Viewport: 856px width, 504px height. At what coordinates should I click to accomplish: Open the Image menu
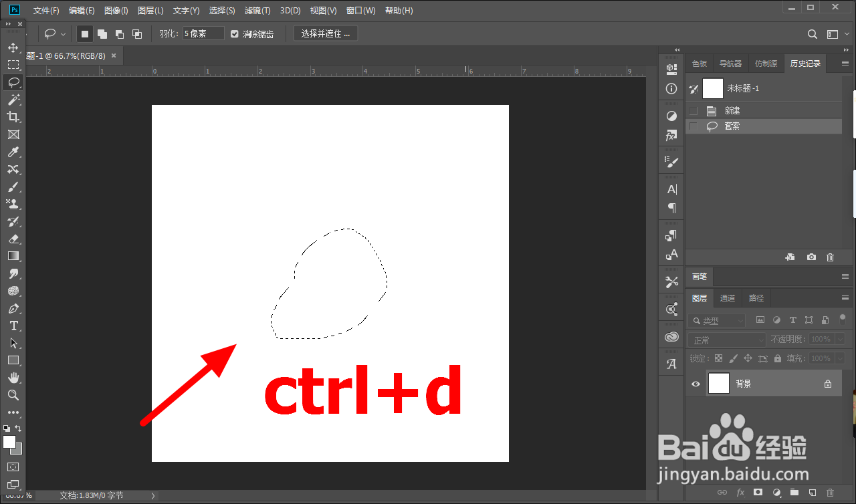[x=116, y=11]
